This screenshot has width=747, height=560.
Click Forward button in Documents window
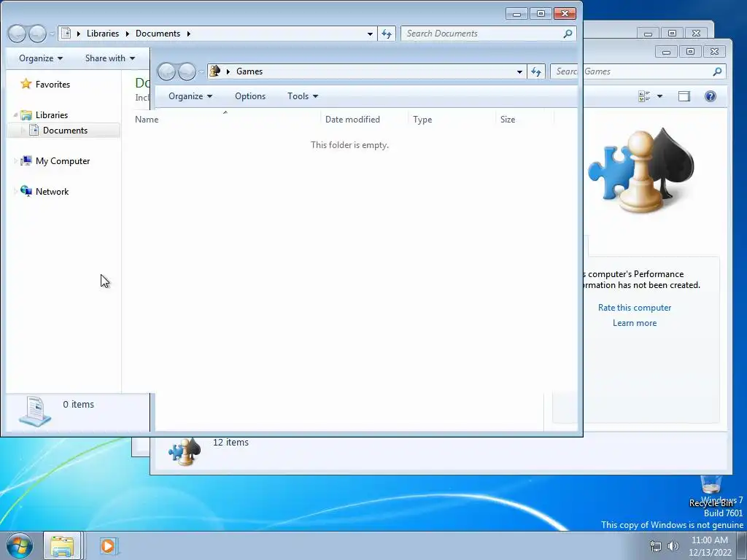[37, 34]
